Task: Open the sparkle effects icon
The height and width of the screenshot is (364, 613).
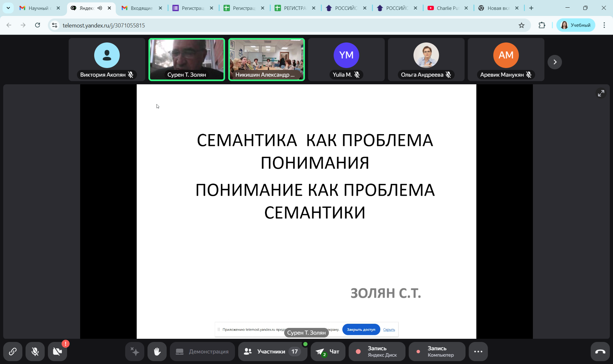Action: click(135, 352)
